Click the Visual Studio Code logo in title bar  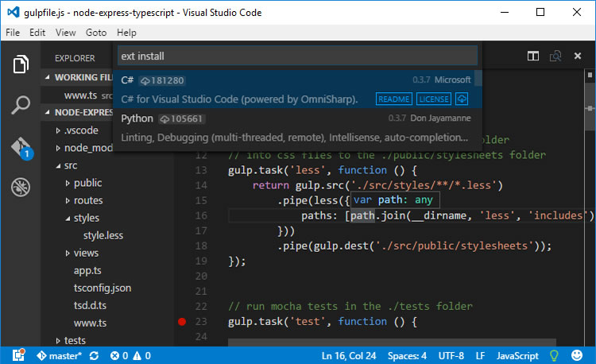click(13, 12)
